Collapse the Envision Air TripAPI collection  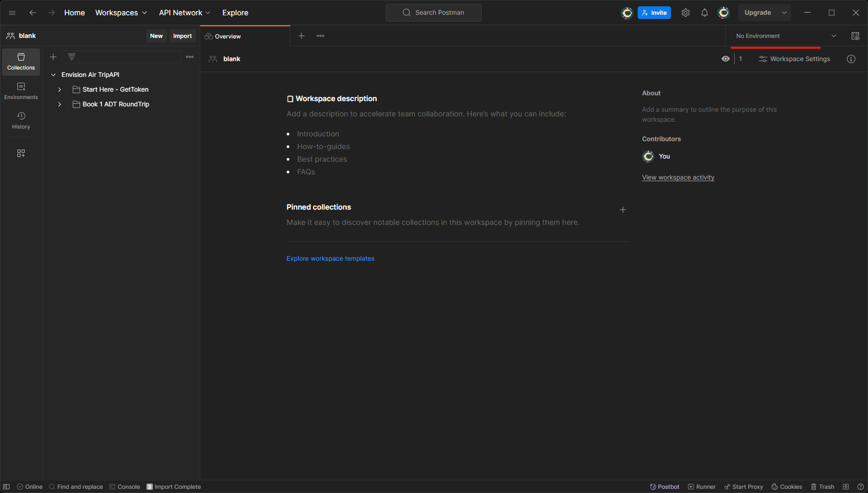tap(53, 75)
